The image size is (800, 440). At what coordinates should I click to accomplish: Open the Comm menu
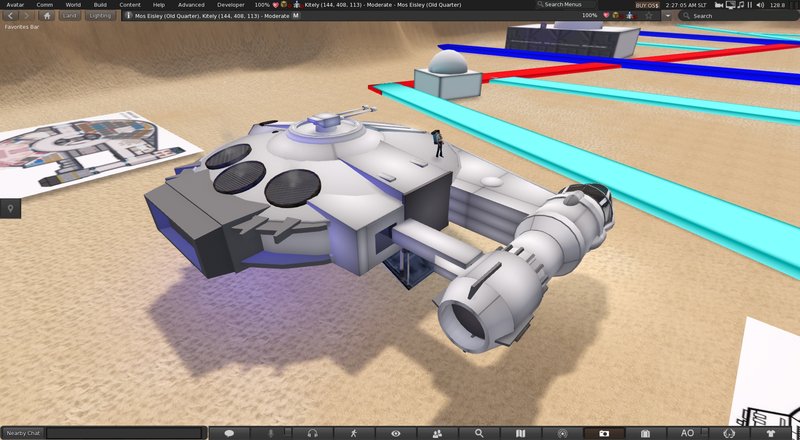pos(44,5)
